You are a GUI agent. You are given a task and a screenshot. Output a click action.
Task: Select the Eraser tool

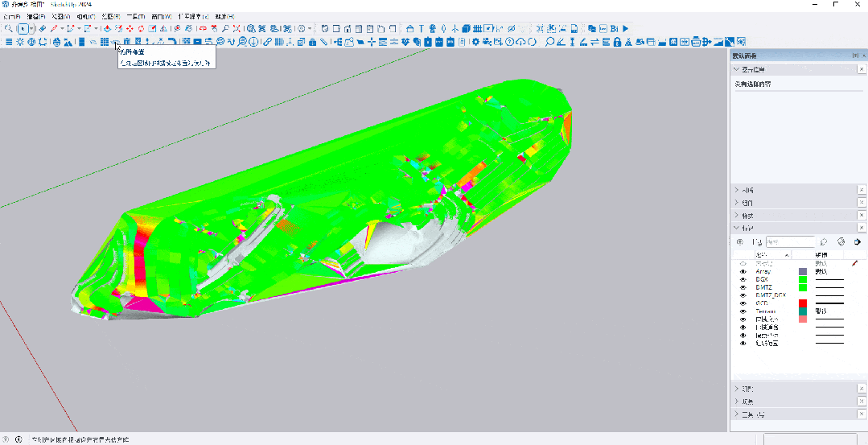[43, 29]
